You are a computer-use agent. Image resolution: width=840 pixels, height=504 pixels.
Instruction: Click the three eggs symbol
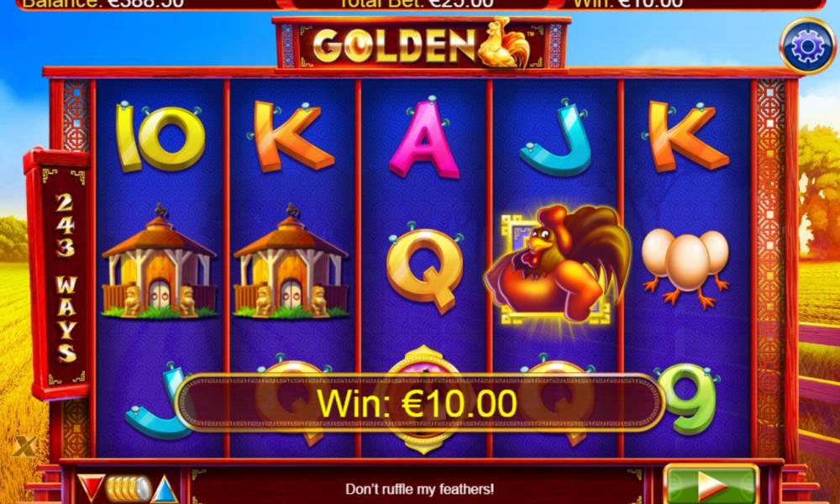point(685,266)
